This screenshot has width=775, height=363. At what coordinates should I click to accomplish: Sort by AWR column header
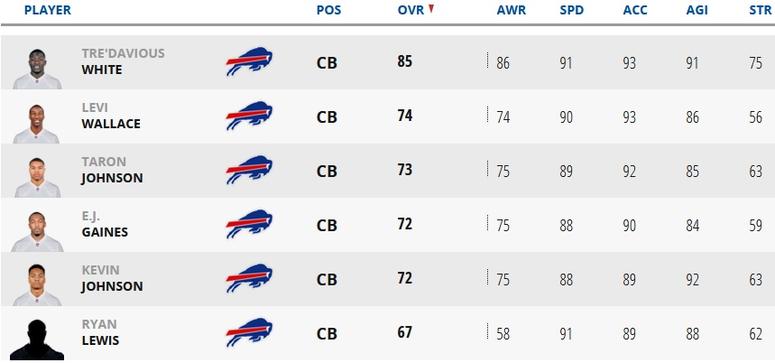[511, 10]
